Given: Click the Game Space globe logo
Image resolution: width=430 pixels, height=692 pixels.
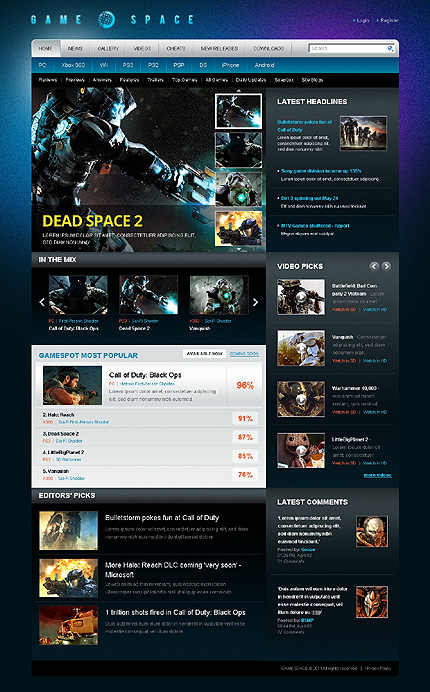Looking at the screenshot, I should [x=106, y=19].
